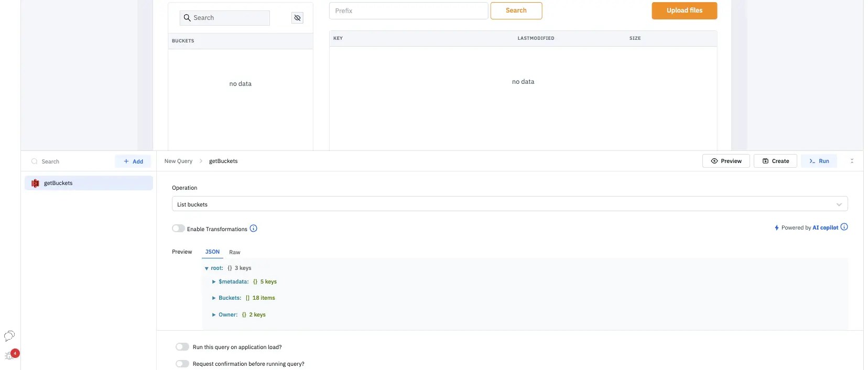This screenshot has width=868, height=370.
Task: Click the '2 keys' count text
Action: pos(257,315)
